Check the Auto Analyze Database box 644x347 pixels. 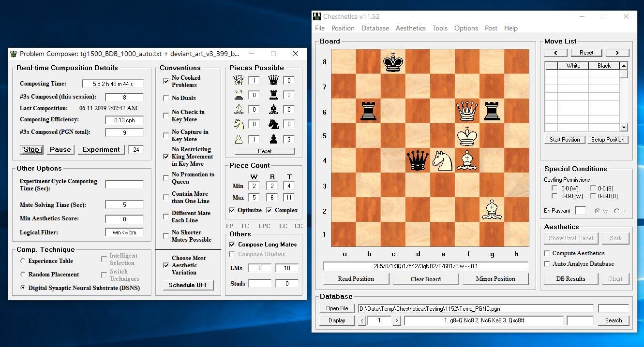pos(547,264)
